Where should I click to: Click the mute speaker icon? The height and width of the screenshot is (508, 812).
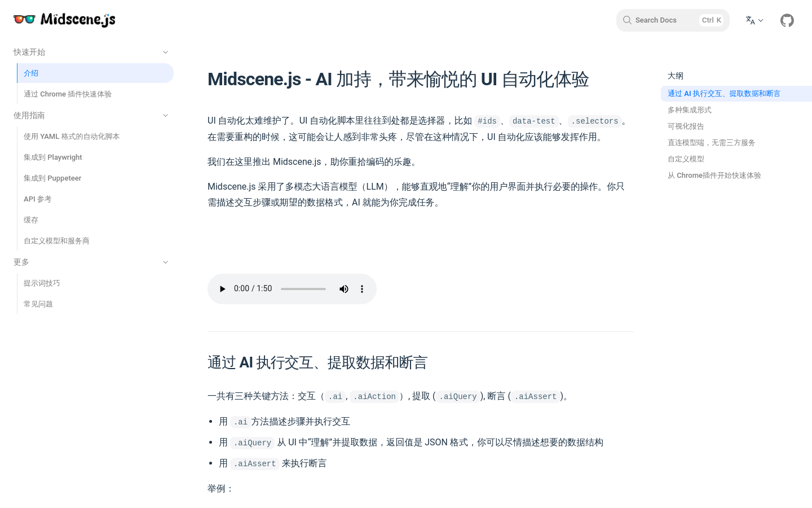[343, 288]
